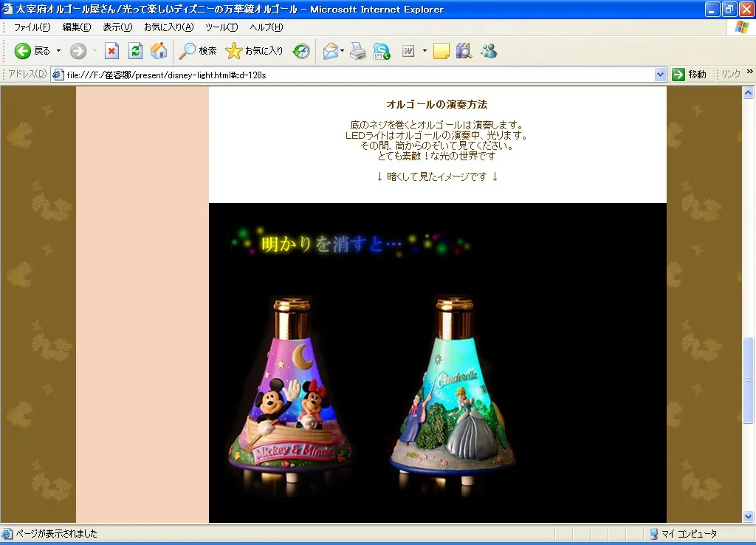Image resolution: width=756 pixels, height=545 pixels.
Task: Click the とても素敵！な光の世界です line
Action: (437, 156)
